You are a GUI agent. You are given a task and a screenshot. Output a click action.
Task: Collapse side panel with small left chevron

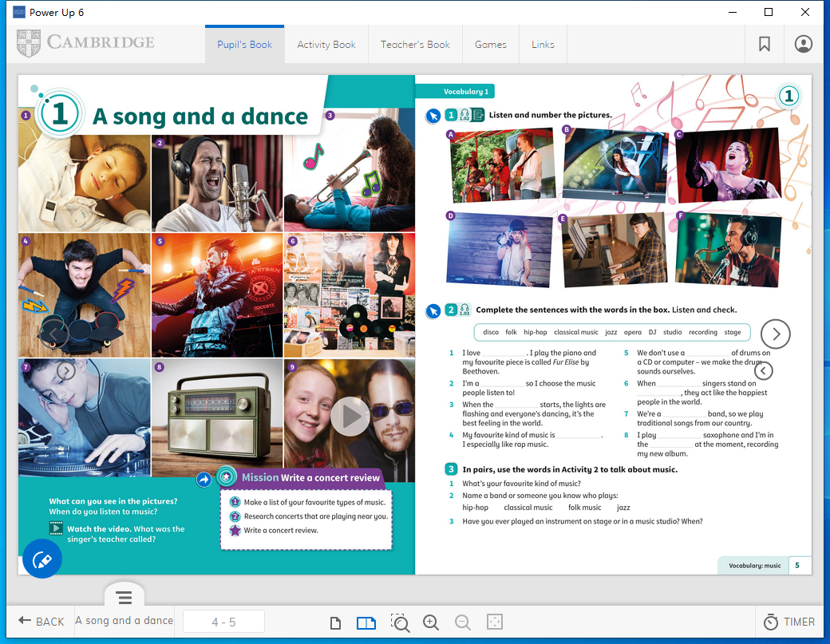763,370
